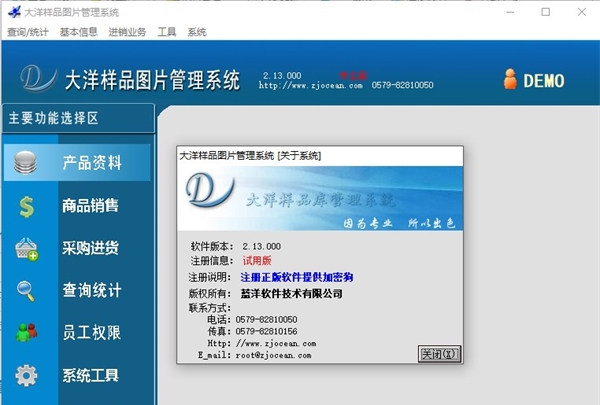Open the 系统 menu
This screenshot has width=600, height=405.
[x=197, y=32]
